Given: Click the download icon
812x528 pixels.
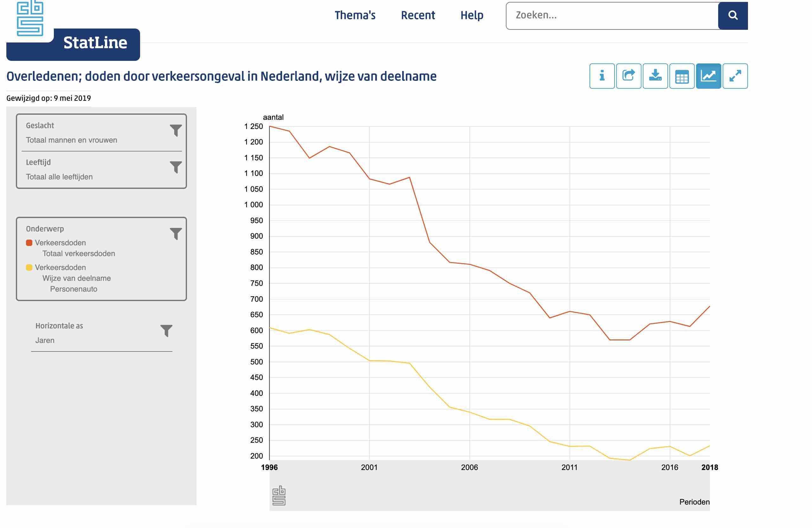Looking at the screenshot, I should pyautogui.click(x=655, y=76).
